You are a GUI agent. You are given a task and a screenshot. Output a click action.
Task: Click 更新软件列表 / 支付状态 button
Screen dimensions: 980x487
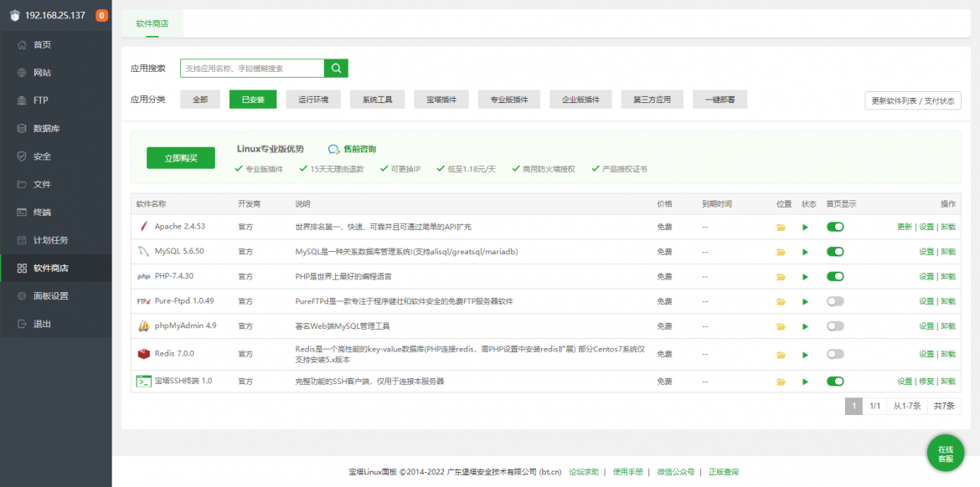point(913,100)
